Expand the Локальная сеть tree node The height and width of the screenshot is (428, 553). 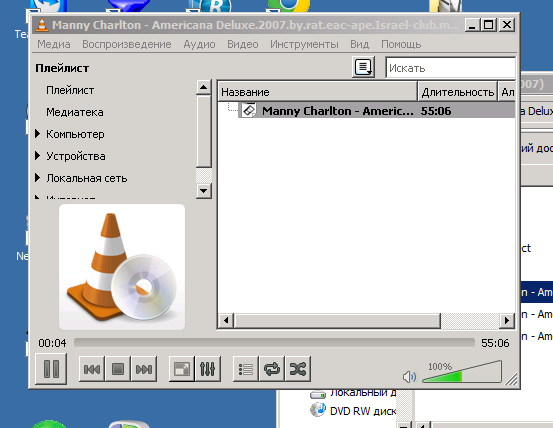pos(37,178)
